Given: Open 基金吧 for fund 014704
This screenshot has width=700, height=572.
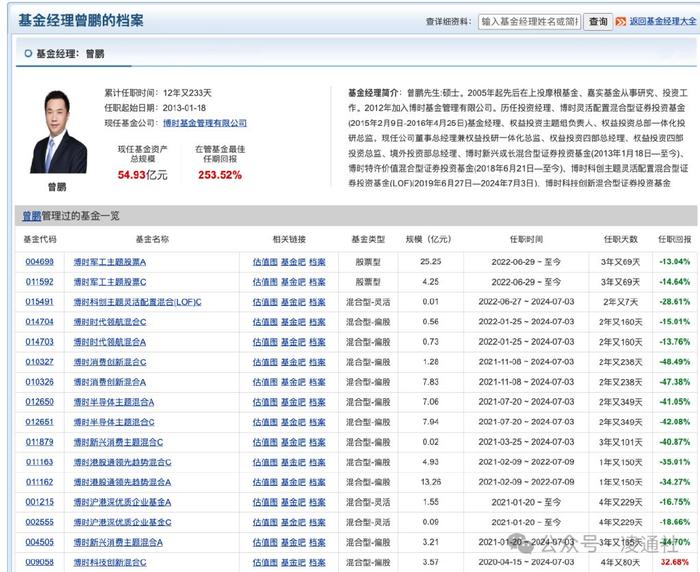Looking at the screenshot, I should [x=293, y=322].
